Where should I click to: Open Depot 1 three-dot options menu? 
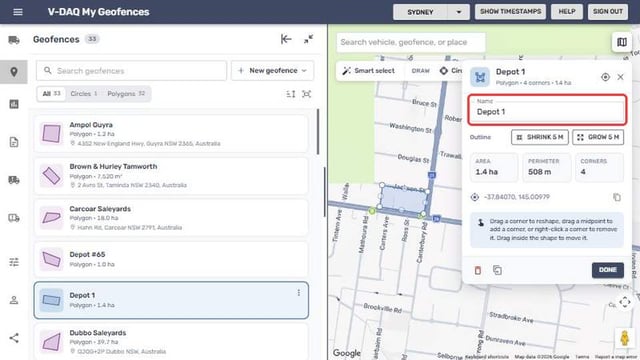point(299,293)
